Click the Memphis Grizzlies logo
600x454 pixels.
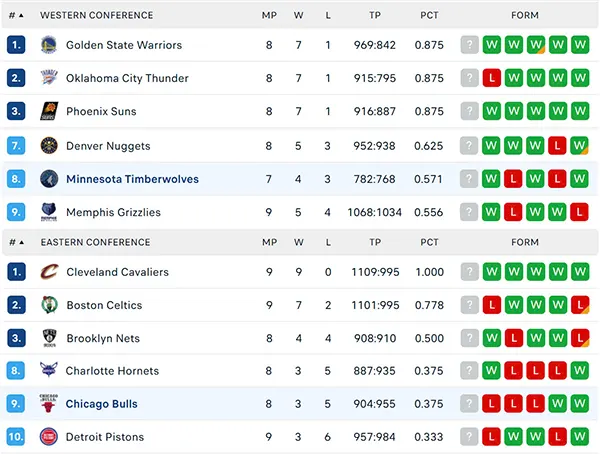[x=49, y=212]
